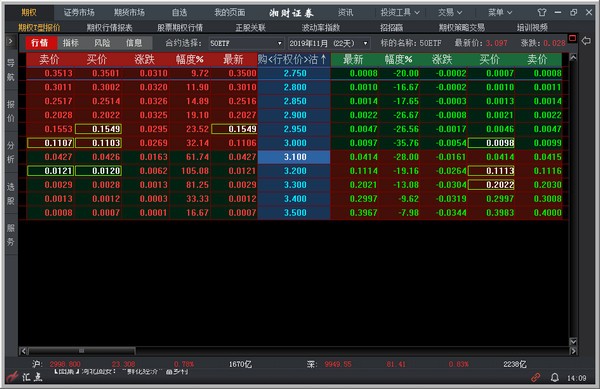Click the 风险 view button
The image size is (600, 389).
point(102,43)
